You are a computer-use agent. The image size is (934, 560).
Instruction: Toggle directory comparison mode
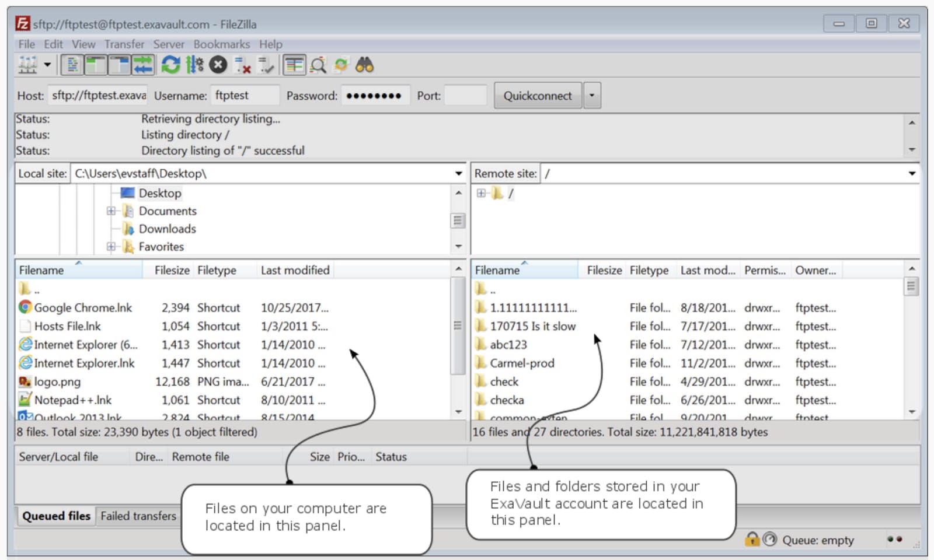click(x=295, y=65)
